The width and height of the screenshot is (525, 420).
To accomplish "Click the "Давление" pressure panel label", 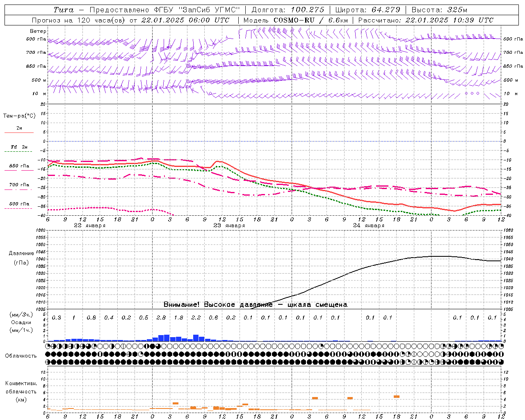I will (x=21, y=253).
